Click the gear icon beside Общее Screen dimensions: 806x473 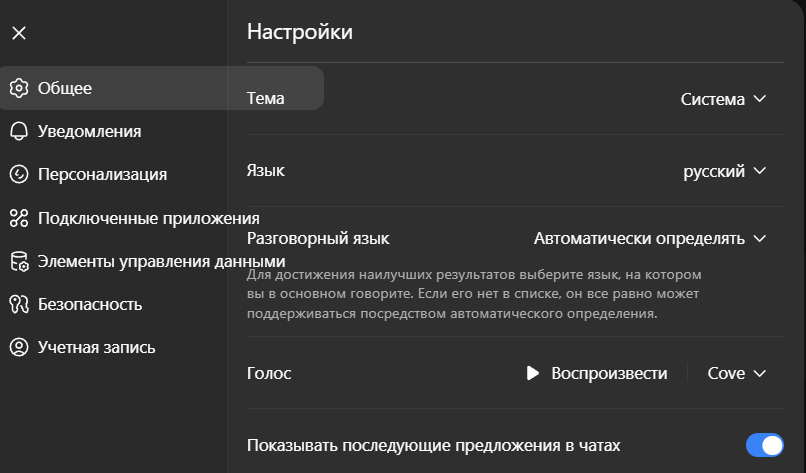pos(19,88)
